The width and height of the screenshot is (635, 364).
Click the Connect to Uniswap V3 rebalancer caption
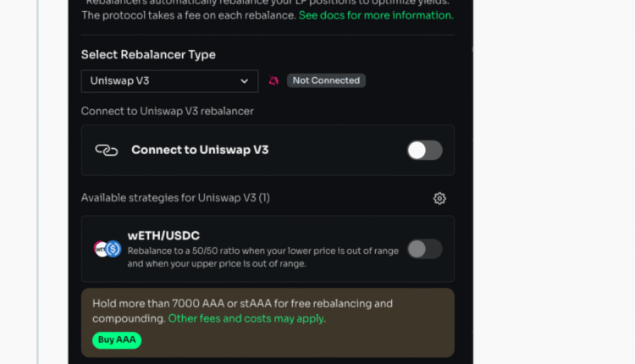[x=167, y=111]
